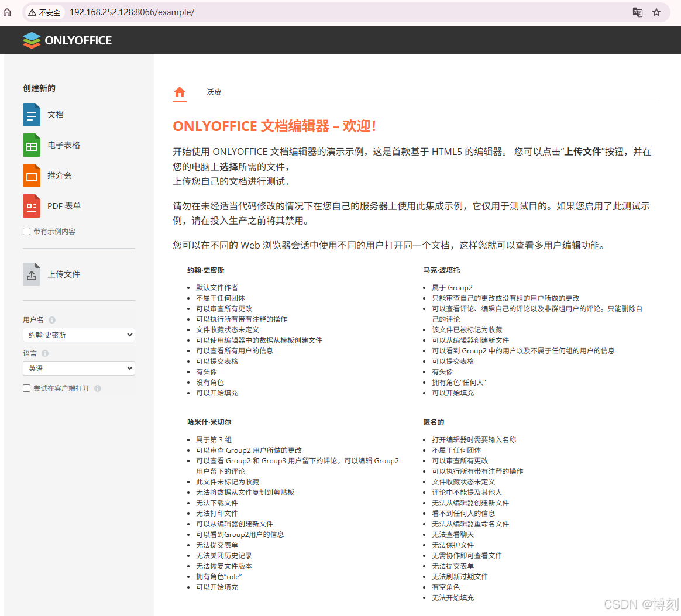Viewport: 681px width, 616px height.
Task: Create a new 推介会 presentation
Action: click(32, 175)
